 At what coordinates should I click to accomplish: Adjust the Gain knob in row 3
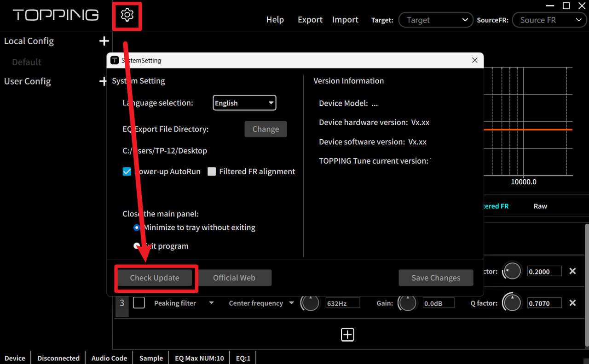click(407, 303)
